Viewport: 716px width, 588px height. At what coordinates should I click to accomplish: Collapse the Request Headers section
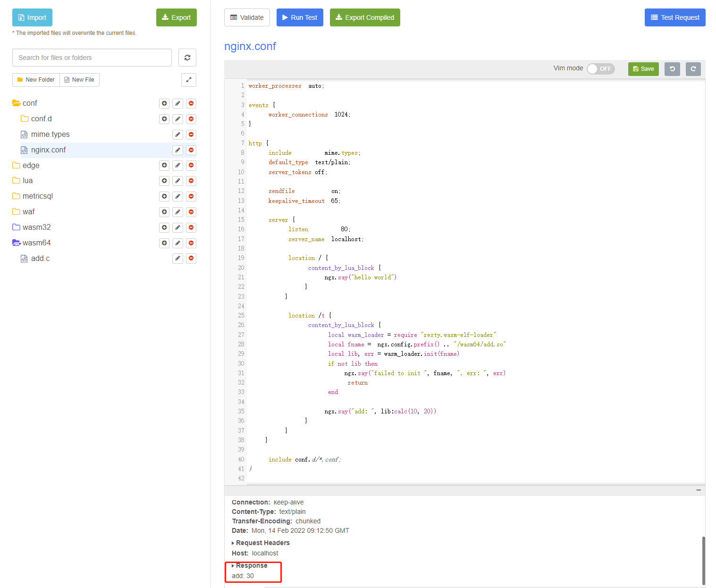pos(261,543)
